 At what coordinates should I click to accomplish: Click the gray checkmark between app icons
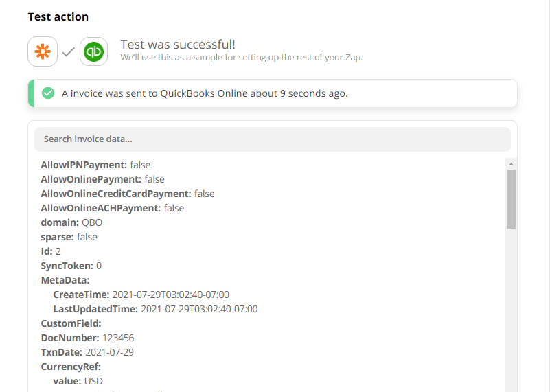(x=68, y=52)
